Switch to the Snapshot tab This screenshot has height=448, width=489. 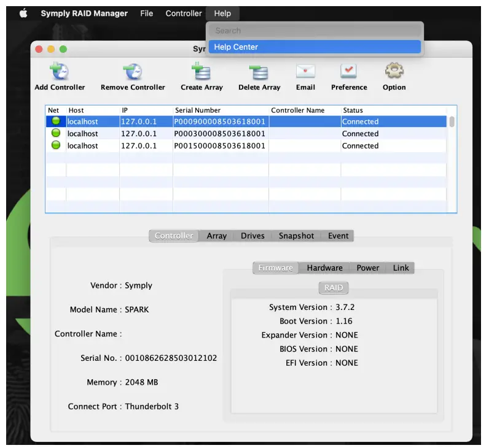pos(296,236)
